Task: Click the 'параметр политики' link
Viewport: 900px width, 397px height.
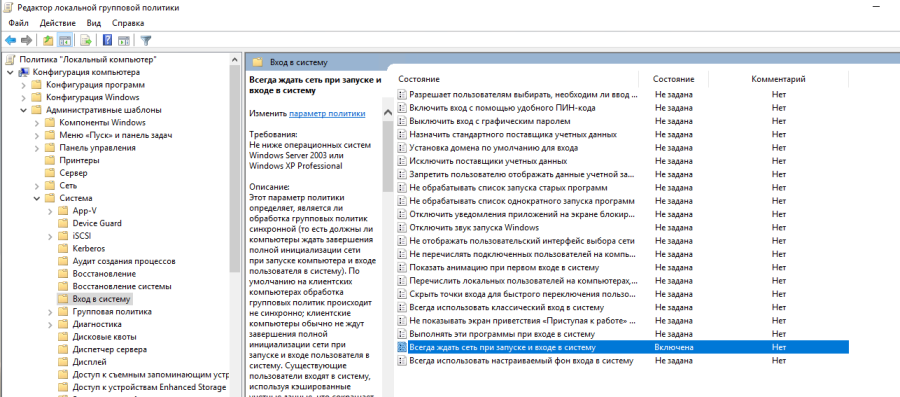Action: click(327, 114)
